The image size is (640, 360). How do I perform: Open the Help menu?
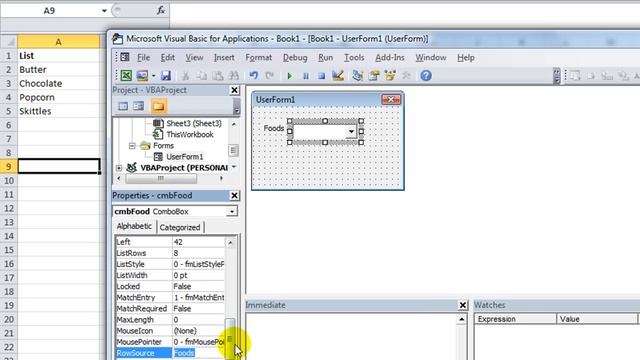(x=465, y=58)
